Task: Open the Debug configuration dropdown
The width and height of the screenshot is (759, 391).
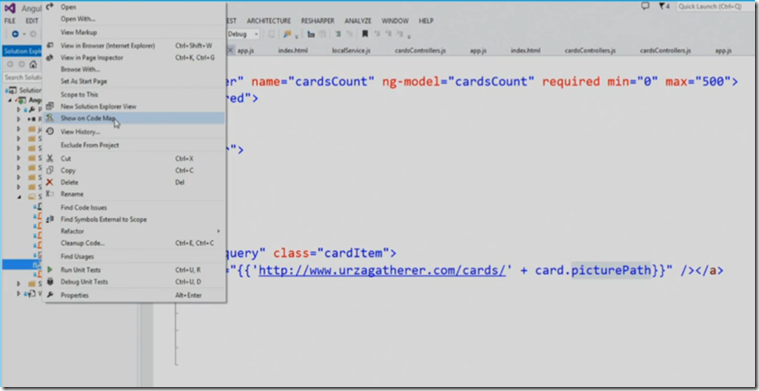Action: (243, 34)
